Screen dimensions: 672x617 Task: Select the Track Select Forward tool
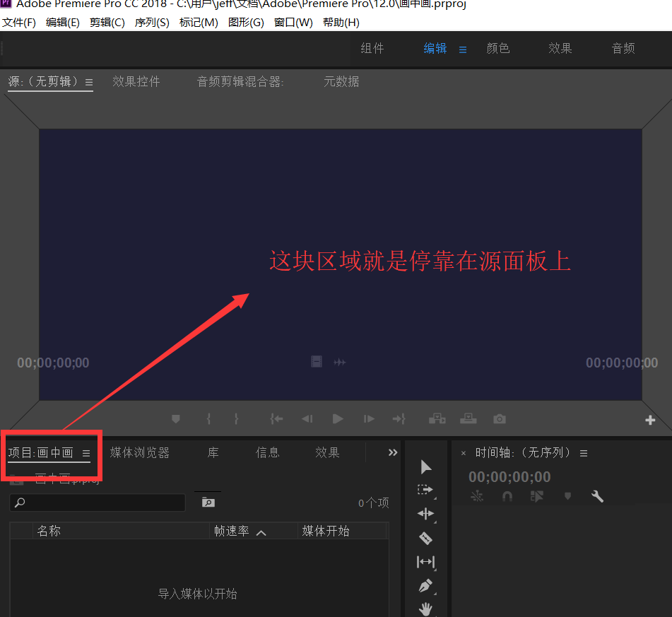[426, 489]
